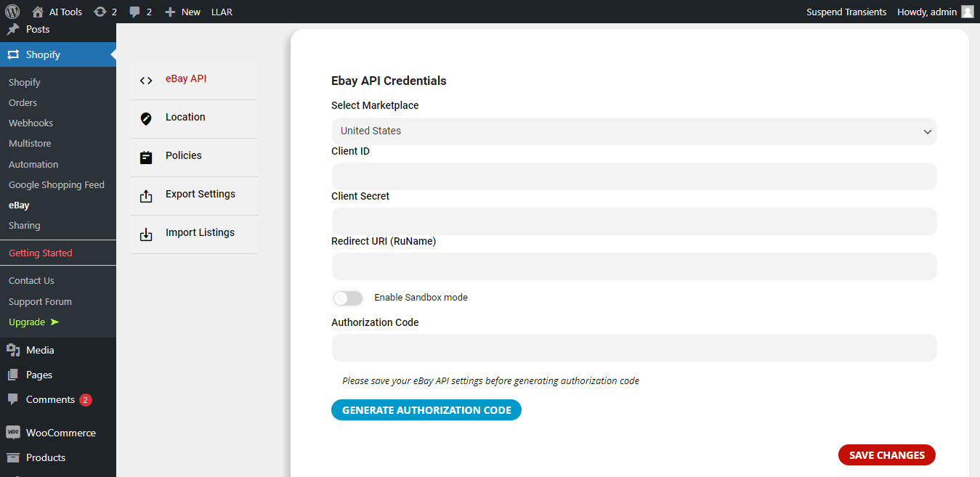The height and width of the screenshot is (477, 980).
Task: Click Howdy, admin account menu
Action: point(936,12)
